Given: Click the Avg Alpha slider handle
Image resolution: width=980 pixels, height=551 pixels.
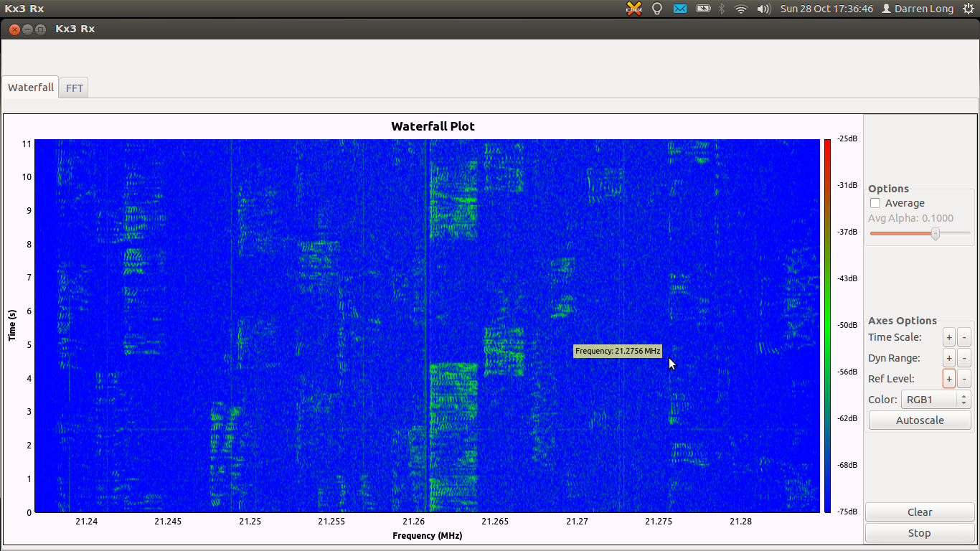Looking at the screenshot, I should [x=934, y=233].
